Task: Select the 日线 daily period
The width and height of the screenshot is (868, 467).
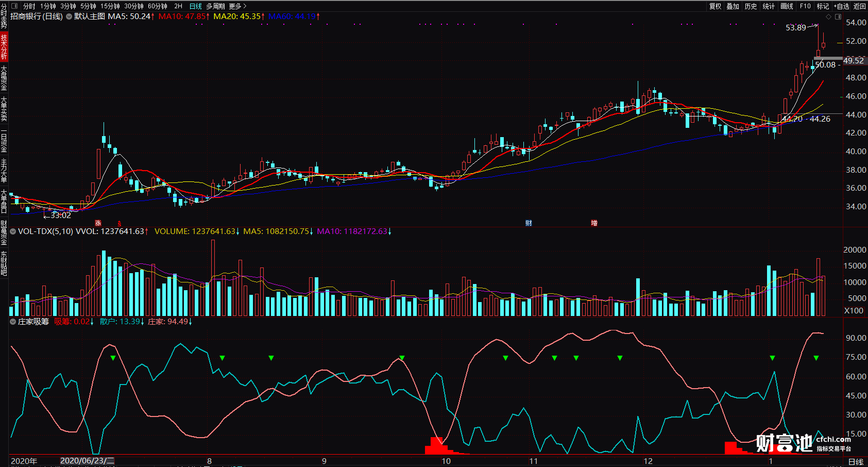Action: point(196,6)
